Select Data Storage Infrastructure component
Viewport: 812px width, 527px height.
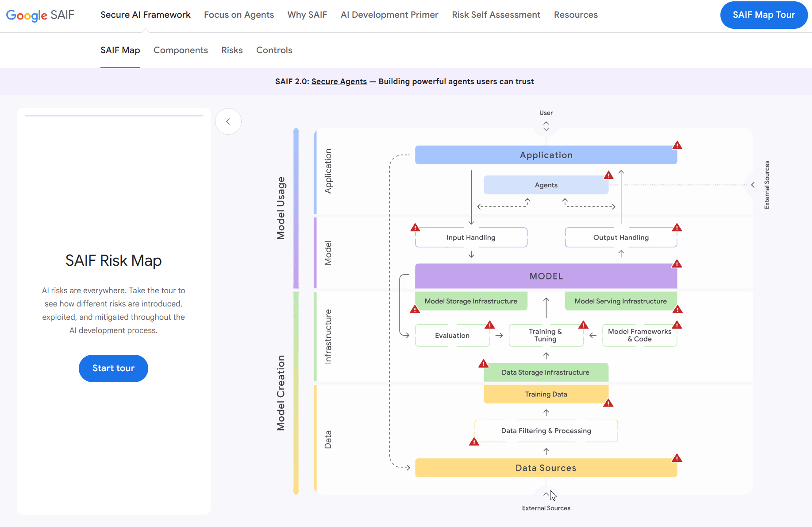546,372
